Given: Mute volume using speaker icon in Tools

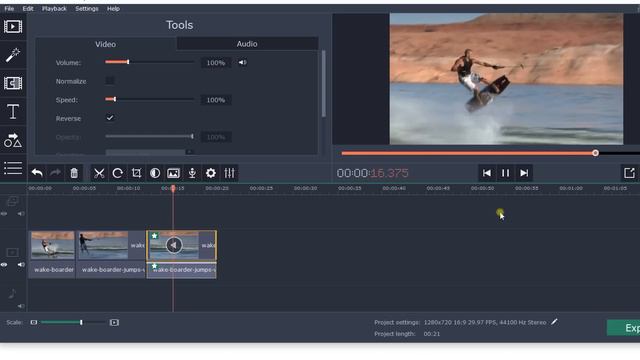Looking at the screenshot, I should tap(242, 62).
